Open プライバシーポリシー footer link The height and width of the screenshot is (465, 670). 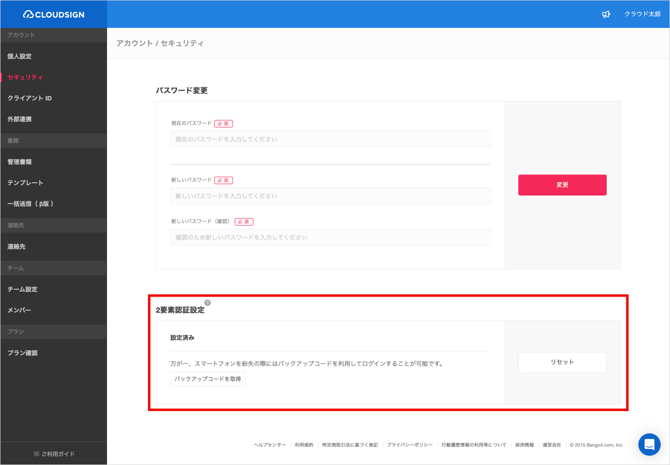pyautogui.click(x=410, y=445)
